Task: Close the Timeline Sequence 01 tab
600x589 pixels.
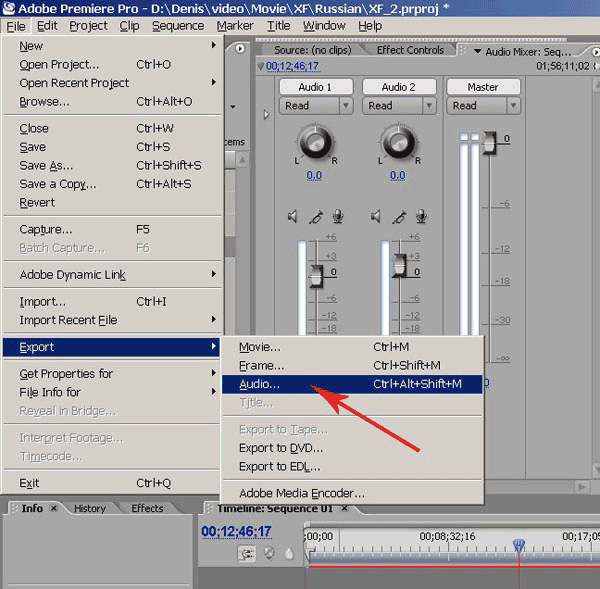Action: tap(344, 508)
